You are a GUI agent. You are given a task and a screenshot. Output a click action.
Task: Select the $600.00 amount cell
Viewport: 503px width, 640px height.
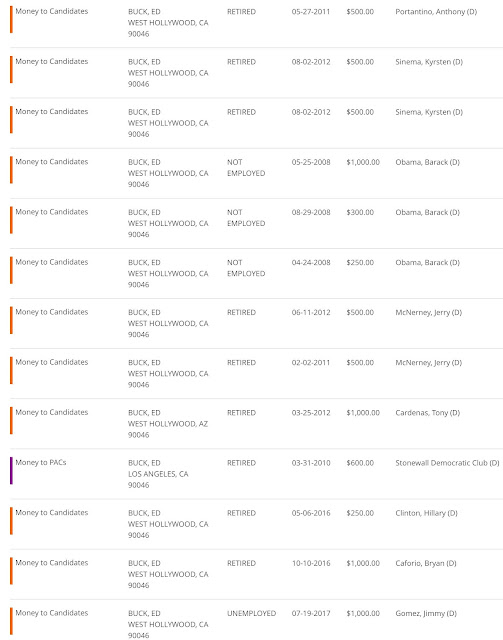(x=360, y=463)
